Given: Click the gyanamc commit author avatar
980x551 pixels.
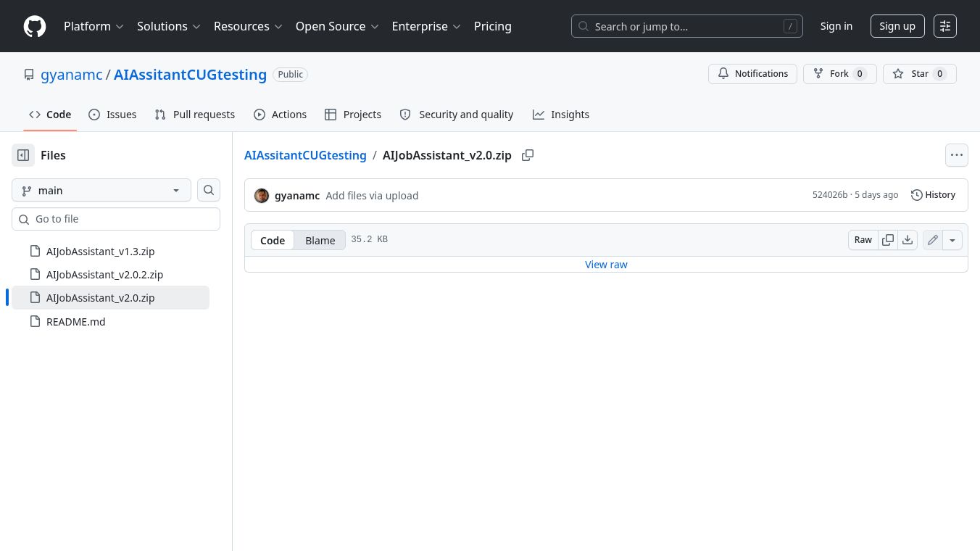Looking at the screenshot, I should (262, 196).
